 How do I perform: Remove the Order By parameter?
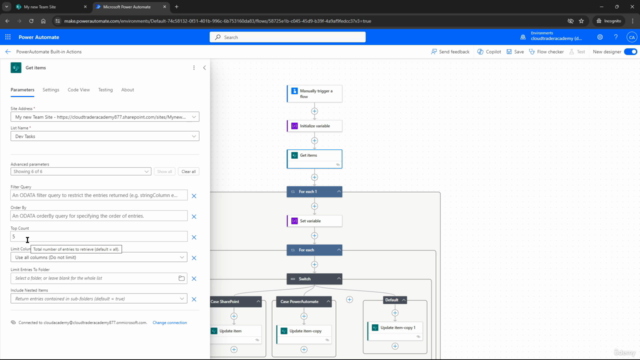(x=194, y=217)
